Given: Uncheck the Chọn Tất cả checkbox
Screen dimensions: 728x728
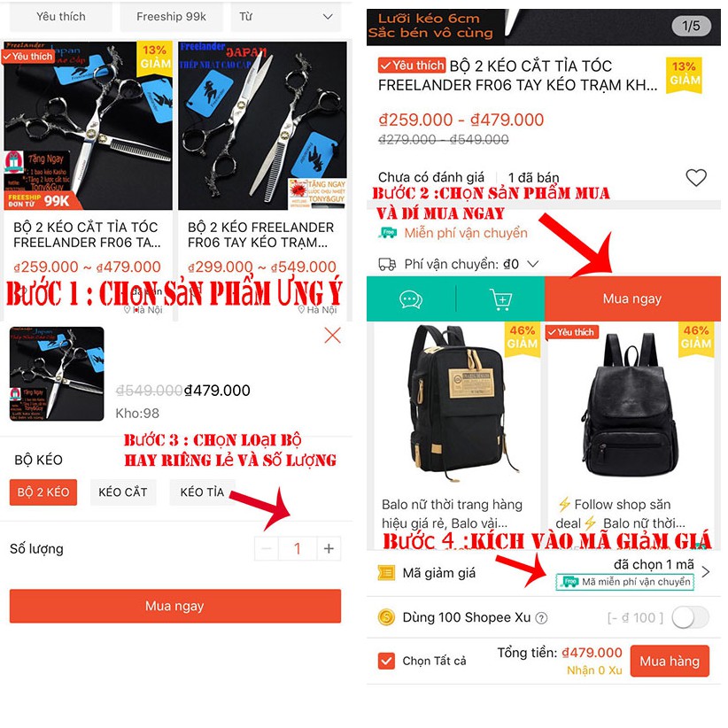Looking at the screenshot, I should 386,661.
